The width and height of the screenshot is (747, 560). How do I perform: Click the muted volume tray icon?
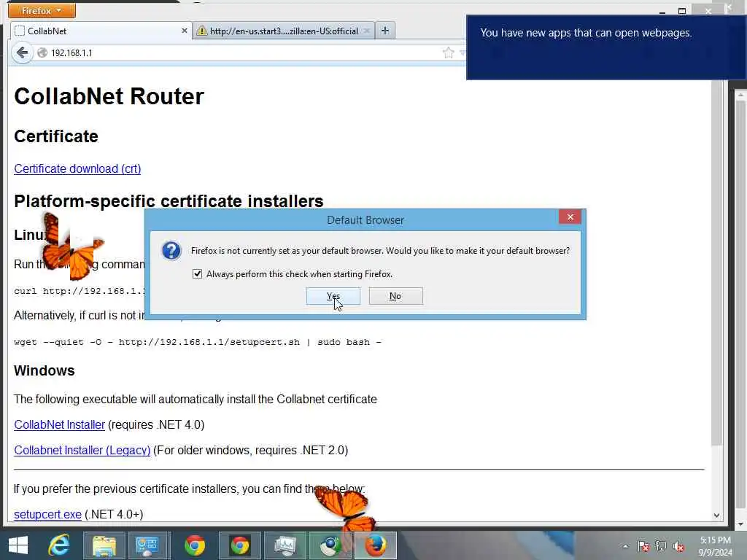(678, 546)
